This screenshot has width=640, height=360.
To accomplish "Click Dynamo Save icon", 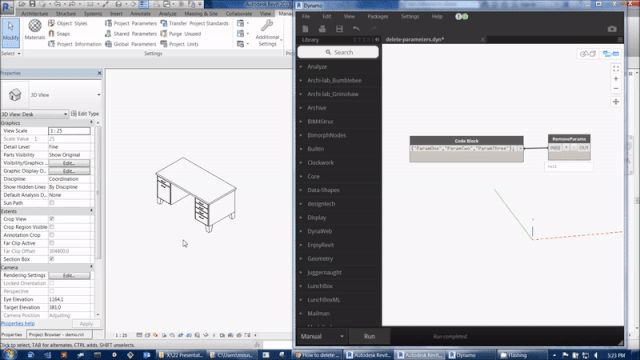I will click(339, 29).
